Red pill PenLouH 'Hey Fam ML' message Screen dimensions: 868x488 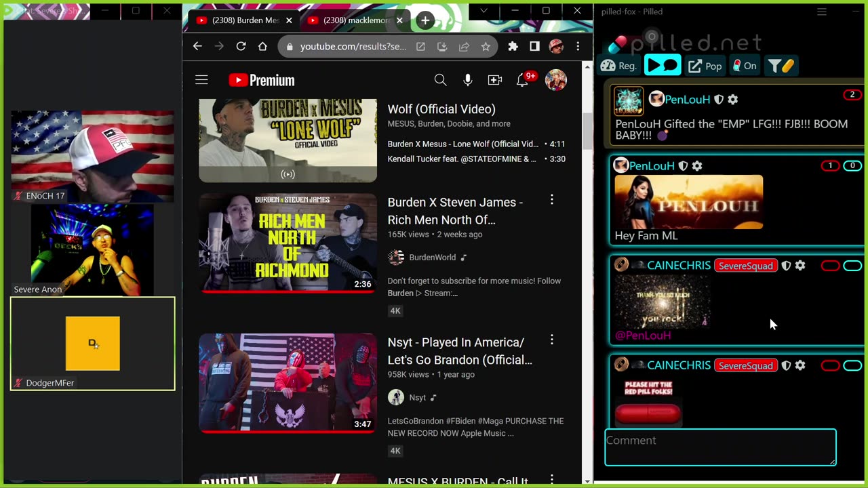(830, 166)
